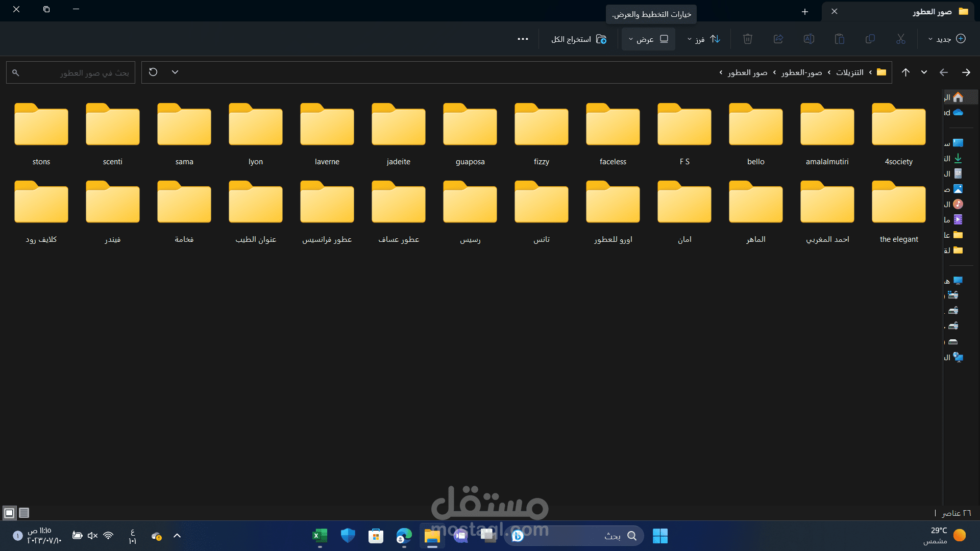Go up one folder with up arrow
This screenshot has height=551, width=980.
pyautogui.click(x=905, y=72)
